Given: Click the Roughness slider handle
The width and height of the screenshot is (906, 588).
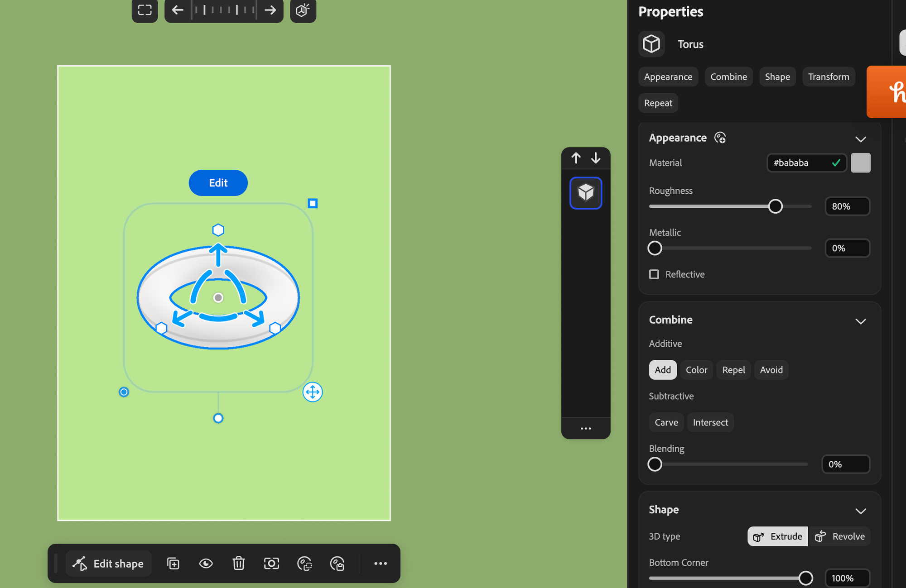Looking at the screenshot, I should click(x=776, y=206).
